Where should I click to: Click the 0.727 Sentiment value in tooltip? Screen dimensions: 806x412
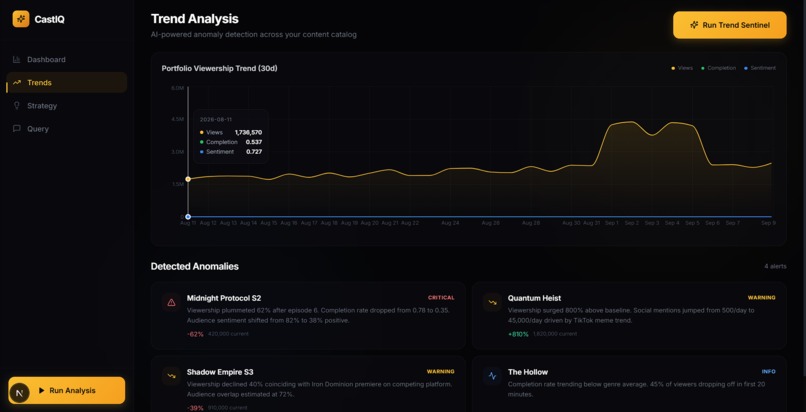pos(254,152)
